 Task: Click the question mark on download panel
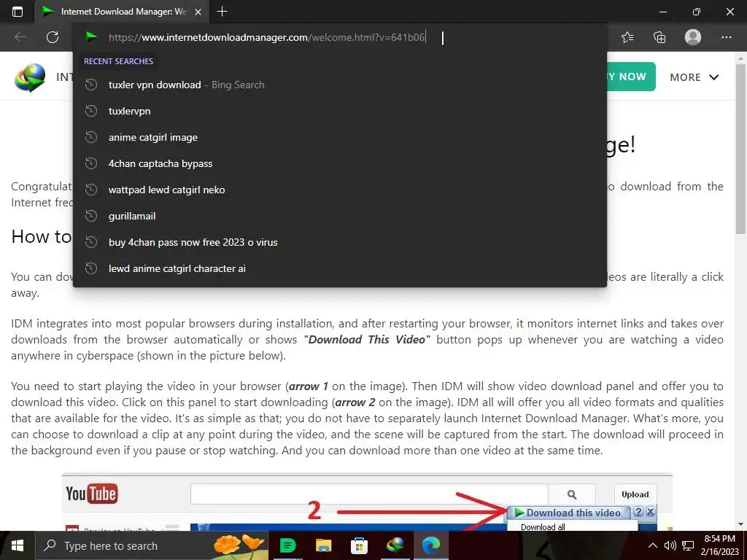point(639,512)
